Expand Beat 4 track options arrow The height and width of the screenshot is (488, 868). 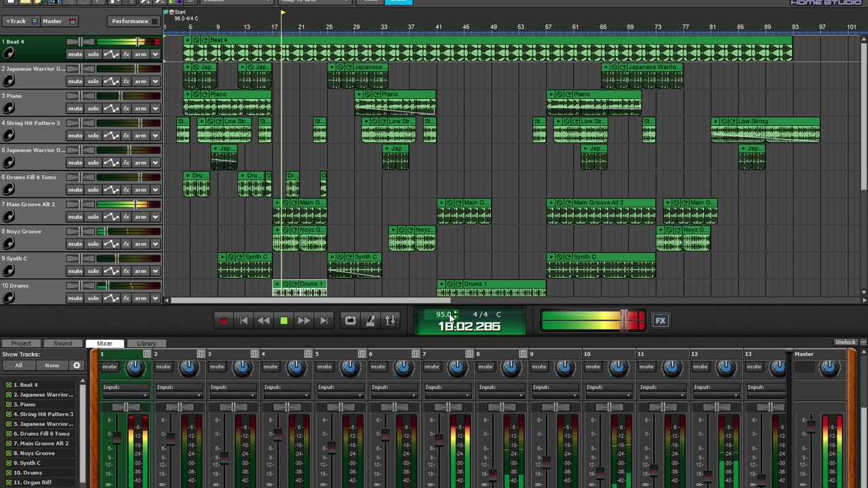click(x=155, y=54)
